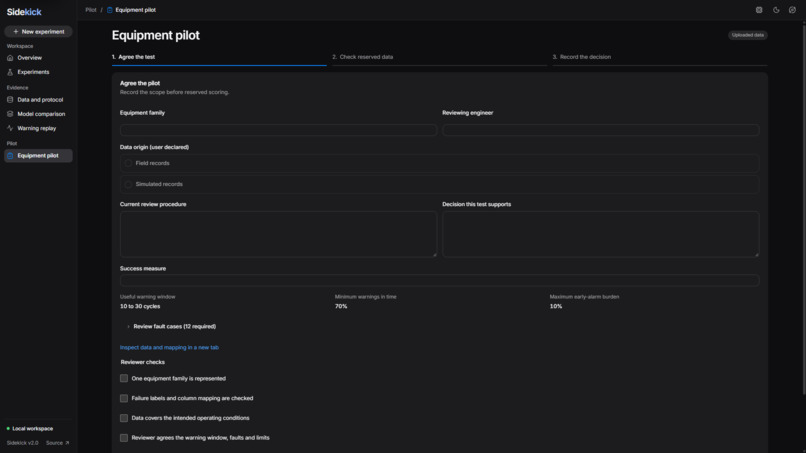806x453 pixels.
Task: Click the Data and protocol database icon
Action: [x=10, y=100]
